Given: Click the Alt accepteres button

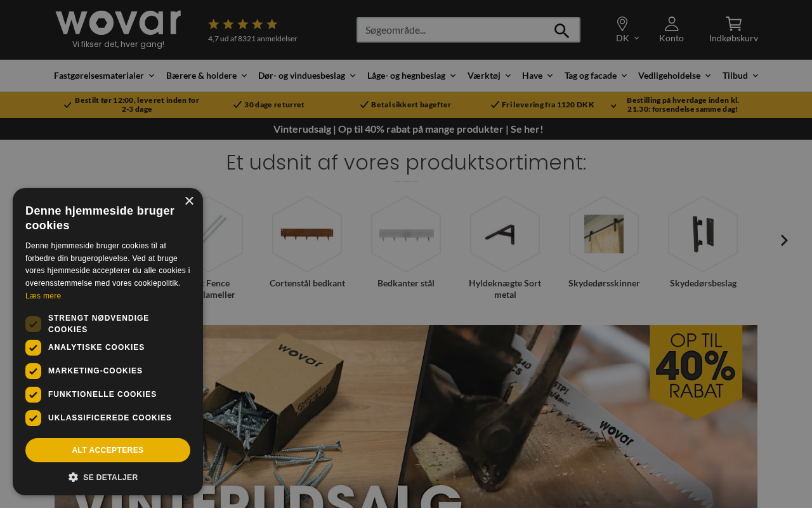Looking at the screenshot, I should 108,450.
